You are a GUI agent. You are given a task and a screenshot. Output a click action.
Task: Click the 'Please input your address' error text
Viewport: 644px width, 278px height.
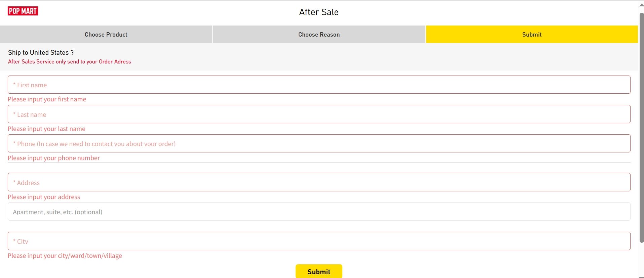pyautogui.click(x=44, y=197)
